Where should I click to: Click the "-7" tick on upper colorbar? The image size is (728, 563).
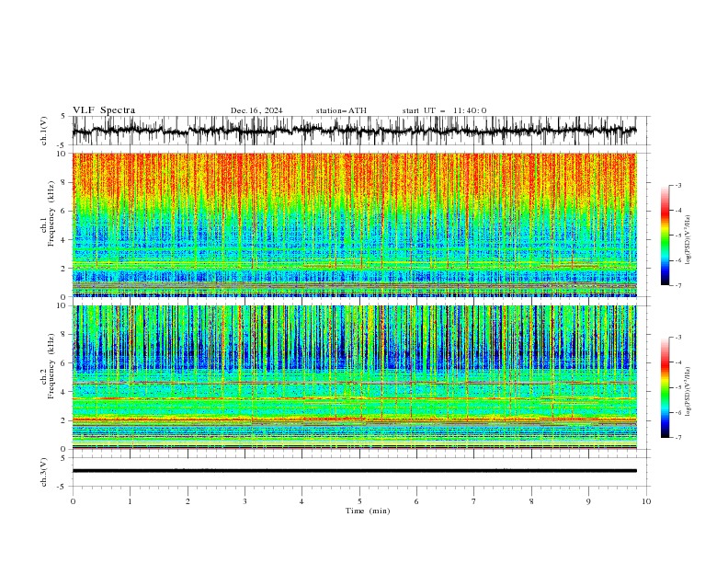coord(678,286)
